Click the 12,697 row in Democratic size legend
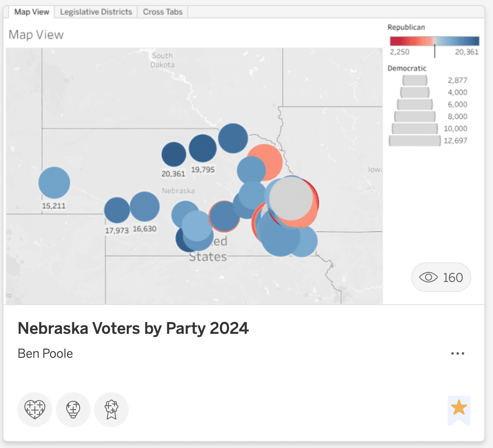The width and height of the screenshot is (493, 448). (x=414, y=140)
